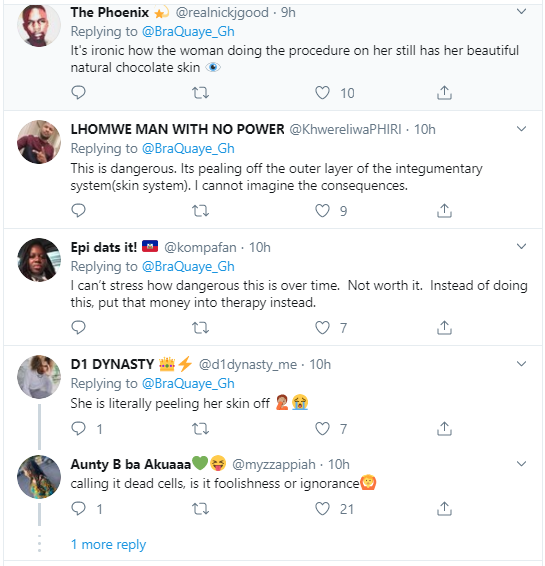545x566 pixels.
Task: Reply to D1 DYNASTY's tweet
Action: click(78, 429)
